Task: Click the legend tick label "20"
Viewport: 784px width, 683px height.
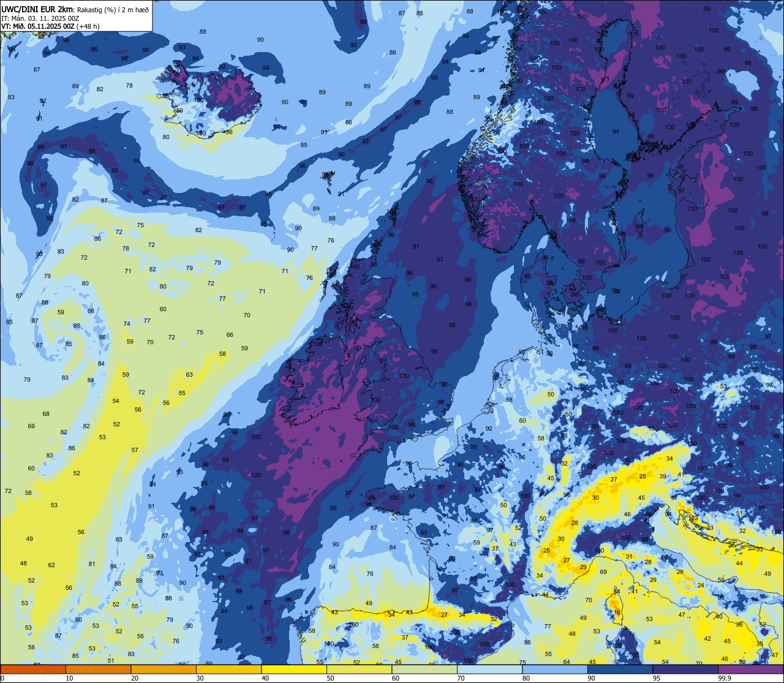Action: (x=135, y=678)
